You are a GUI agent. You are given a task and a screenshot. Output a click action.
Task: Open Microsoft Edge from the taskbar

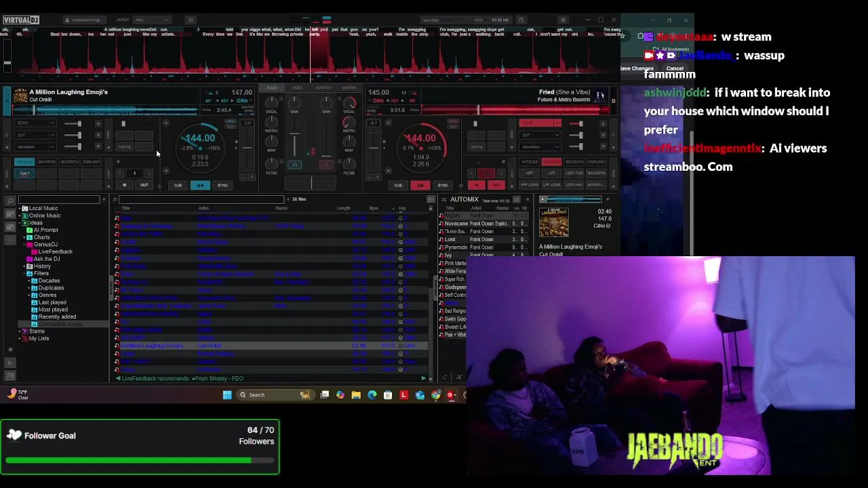(372, 395)
